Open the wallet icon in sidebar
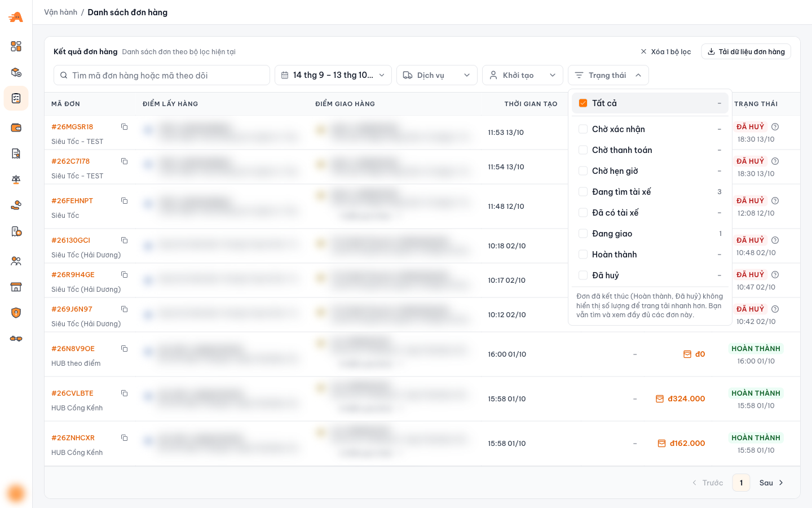The width and height of the screenshot is (812, 508). click(x=16, y=128)
